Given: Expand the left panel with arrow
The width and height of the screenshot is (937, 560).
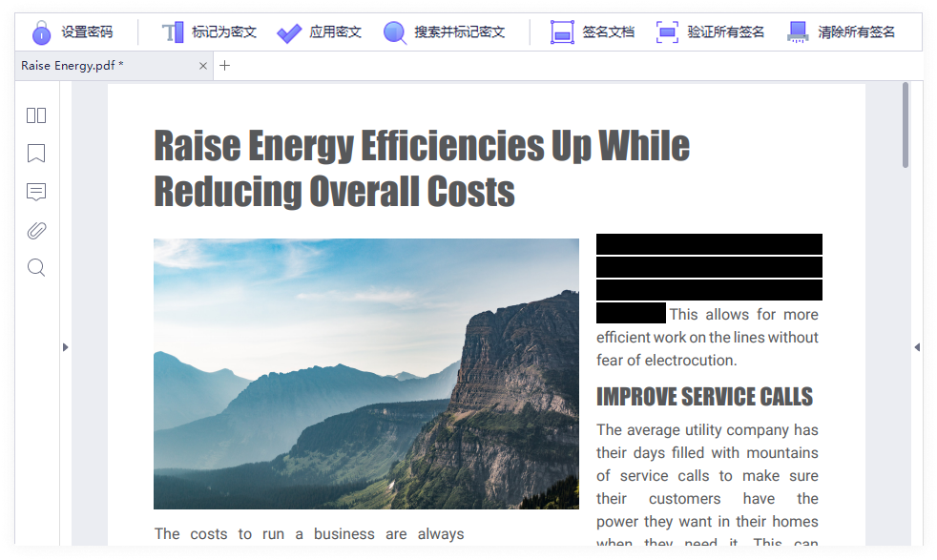Looking at the screenshot, I should (x=66, y=347).
